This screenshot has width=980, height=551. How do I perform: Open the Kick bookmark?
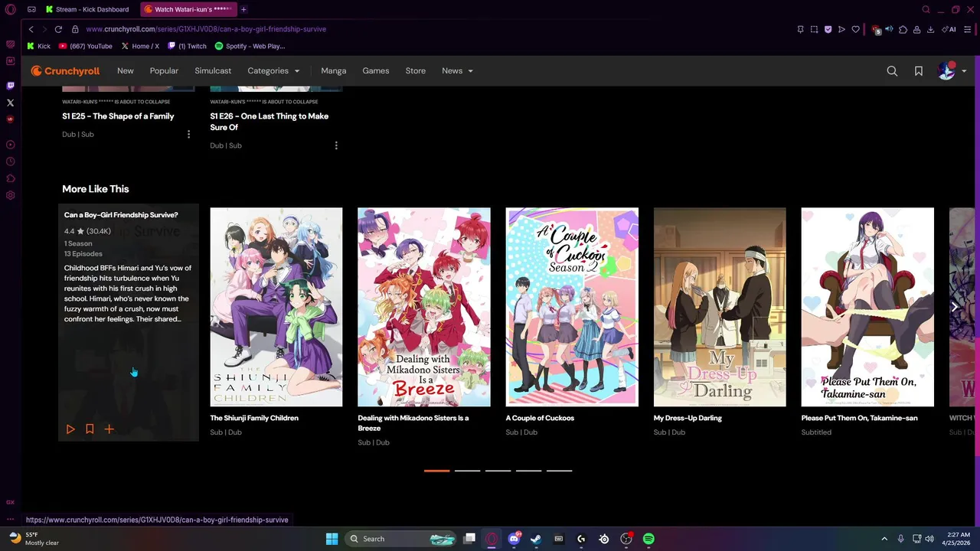[38, 46]
